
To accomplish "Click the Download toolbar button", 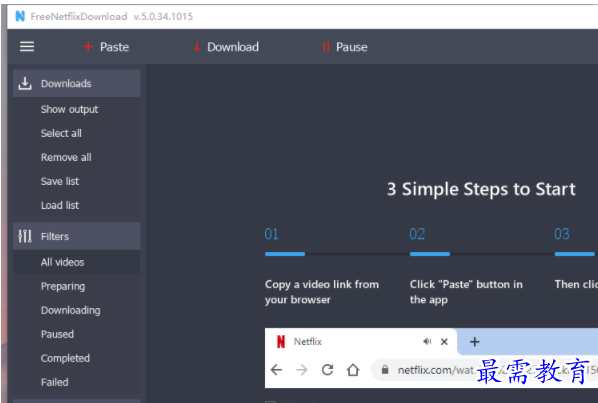I will pos(226,47).
